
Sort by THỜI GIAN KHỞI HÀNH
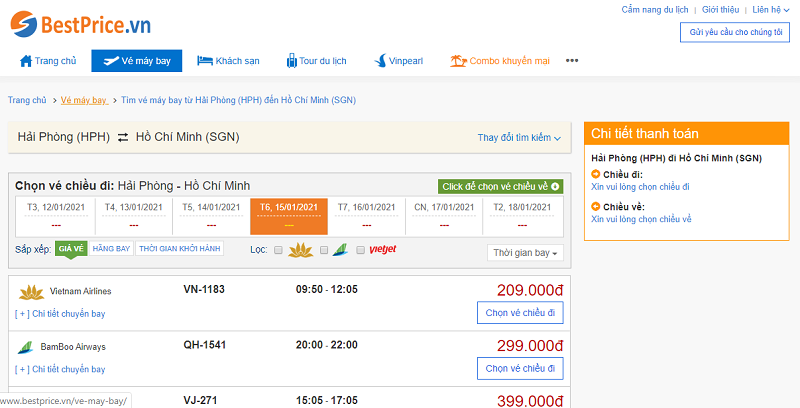(x=180, y=248)
